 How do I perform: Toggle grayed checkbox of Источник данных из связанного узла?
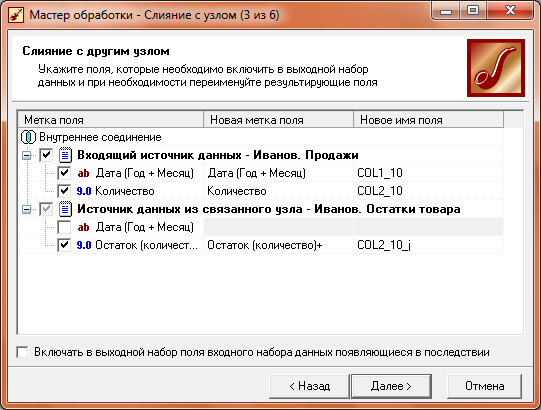[46, 209]
